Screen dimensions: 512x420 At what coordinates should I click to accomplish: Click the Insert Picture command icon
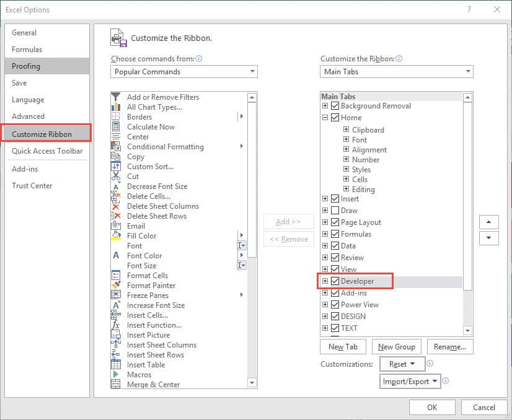[116, 335]
